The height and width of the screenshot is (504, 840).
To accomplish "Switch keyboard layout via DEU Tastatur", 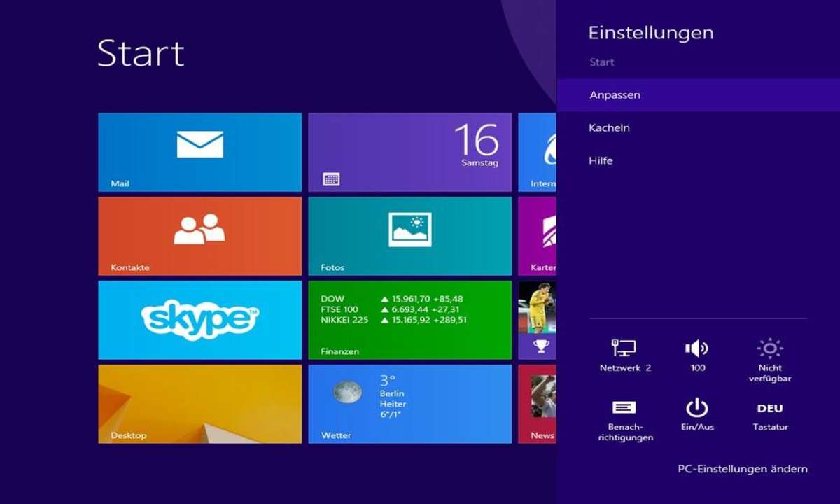I will point(770,416).
